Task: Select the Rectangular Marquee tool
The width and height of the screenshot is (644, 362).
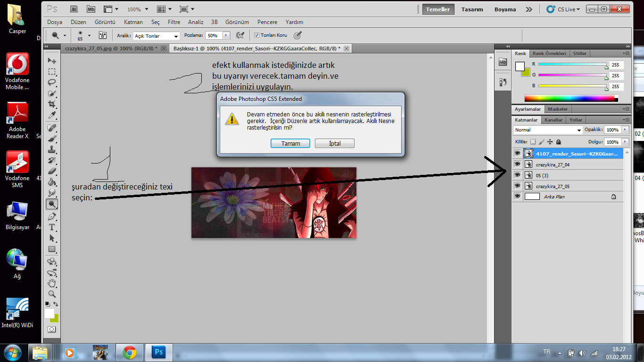Action: [x=52, y=72]
